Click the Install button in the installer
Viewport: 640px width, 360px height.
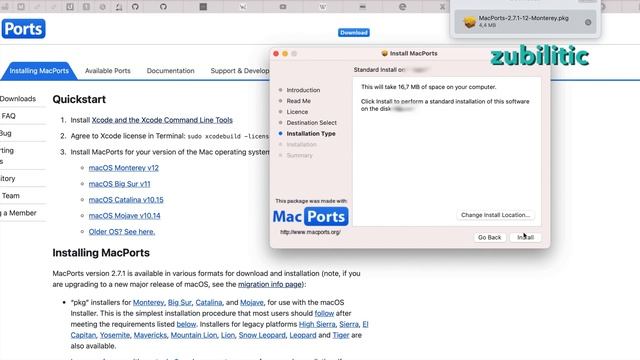(x=525, y=237)
